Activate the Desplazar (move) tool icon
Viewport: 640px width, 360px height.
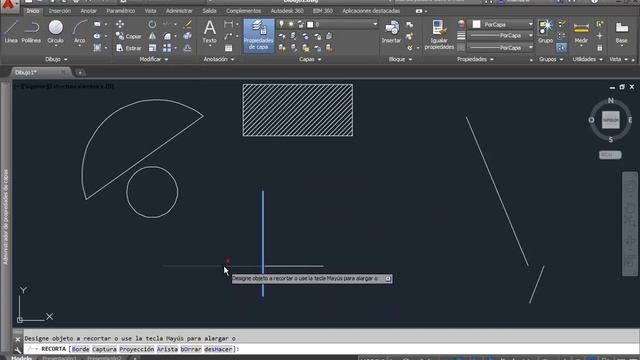(x=120, y=24)
